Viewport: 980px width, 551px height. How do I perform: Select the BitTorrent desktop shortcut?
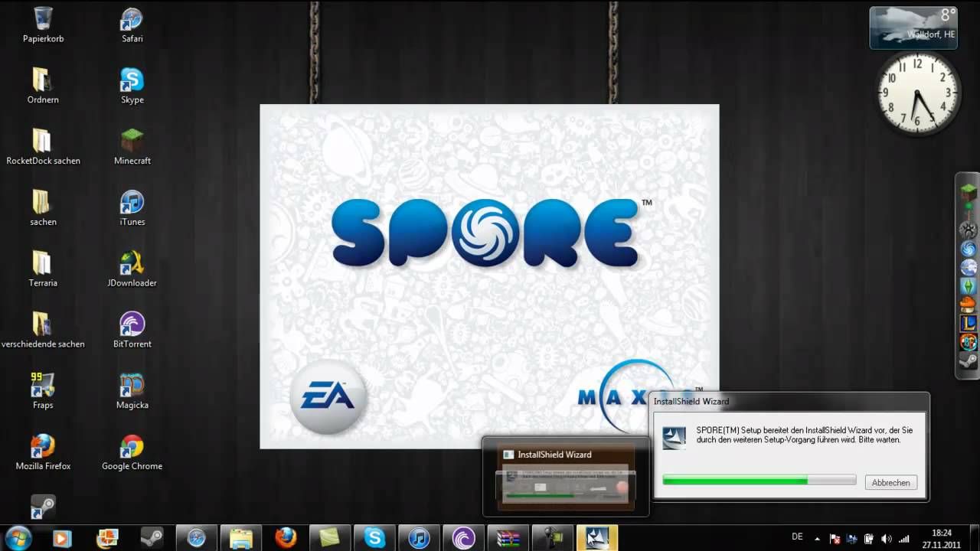pyautogui.click(x=132, y=331)
